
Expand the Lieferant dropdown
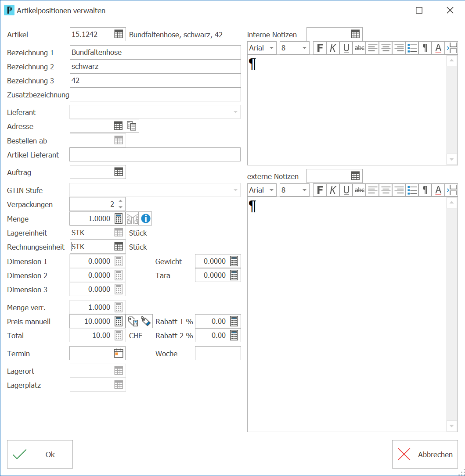point(235,112)
